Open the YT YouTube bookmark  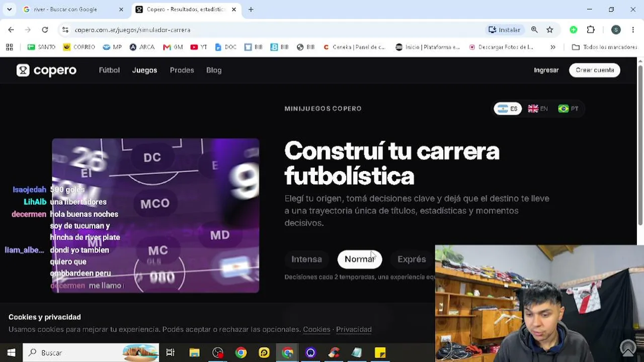coord(199,47)
